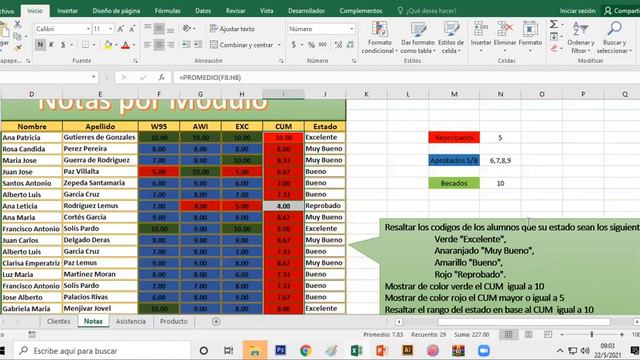Click the horizontal scrollbar
Image resolution: width=640 pixels, height=360 pixels.
[x=524, y=322]
